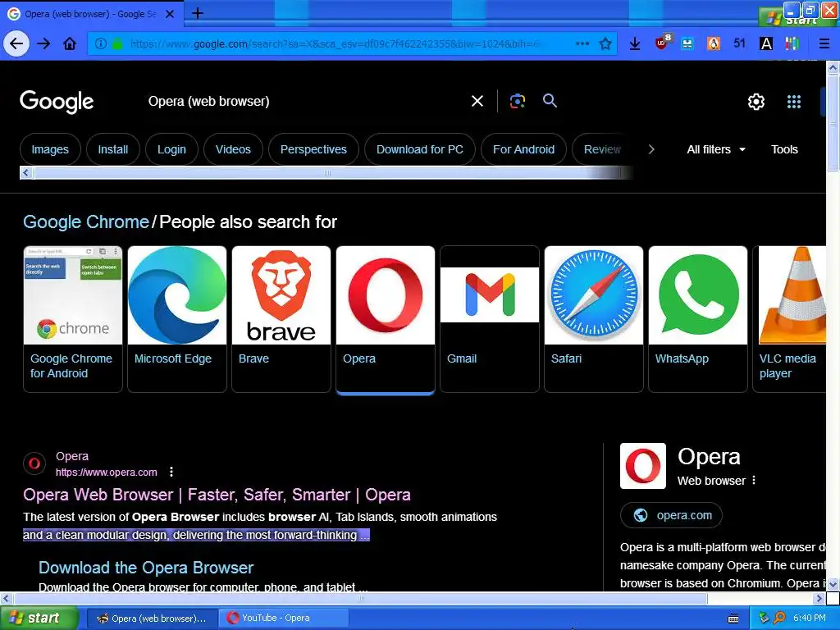Viewport: 840px width, 630px height.
Task: Open options menu beside opera.com result
Action: click(x=171, y=472)
